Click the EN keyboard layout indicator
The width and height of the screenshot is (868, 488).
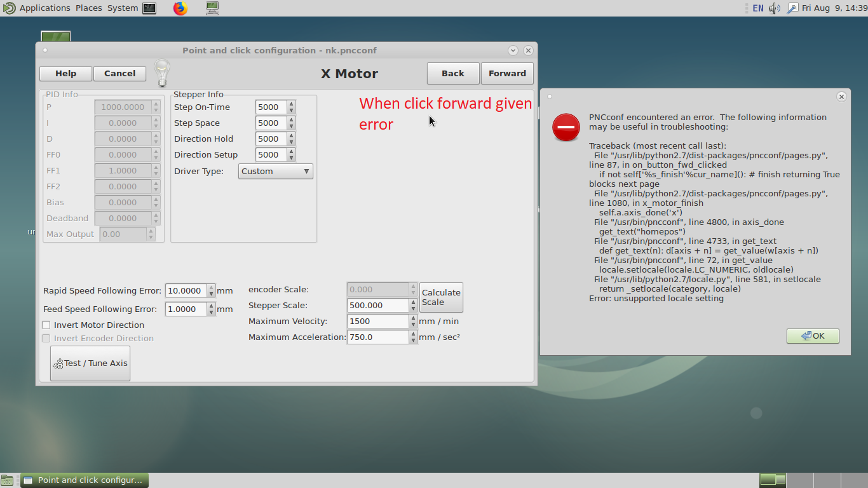(757, 8)
